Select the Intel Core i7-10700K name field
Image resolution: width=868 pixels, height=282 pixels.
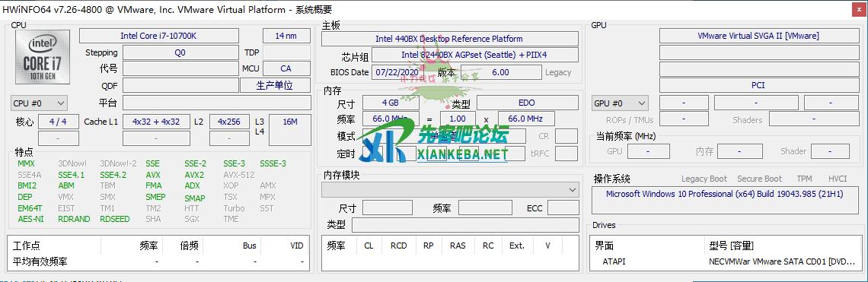tap(159, 36)
